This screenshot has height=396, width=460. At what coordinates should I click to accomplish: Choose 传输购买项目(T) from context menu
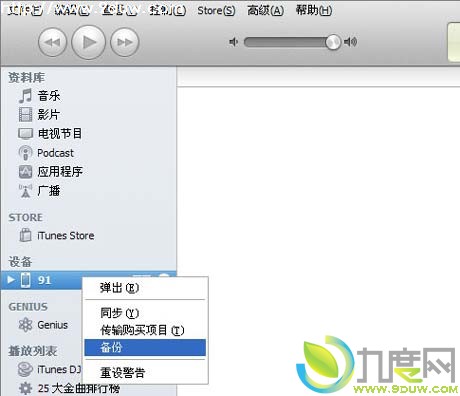click(x=145, y=330)
